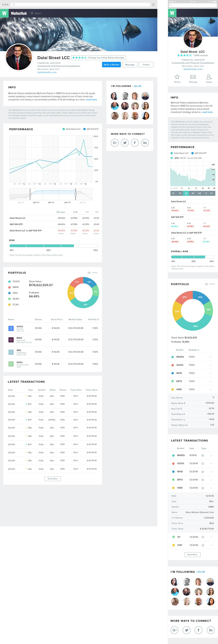This screenshot has width=218, height=644.
Task: Toggle public visibility eye in mobile Portfolio
Action: click(x=207, y=284)
